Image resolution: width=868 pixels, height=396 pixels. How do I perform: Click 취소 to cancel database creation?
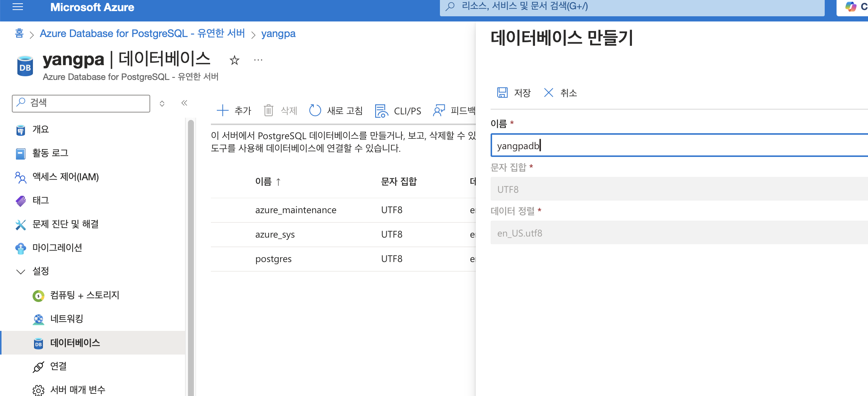point(561,93)
